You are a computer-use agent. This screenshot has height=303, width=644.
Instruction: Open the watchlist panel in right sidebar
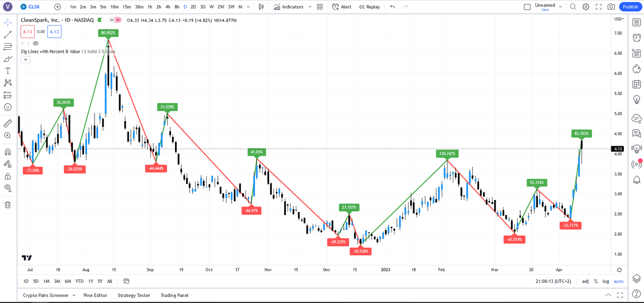click(636, 23)
